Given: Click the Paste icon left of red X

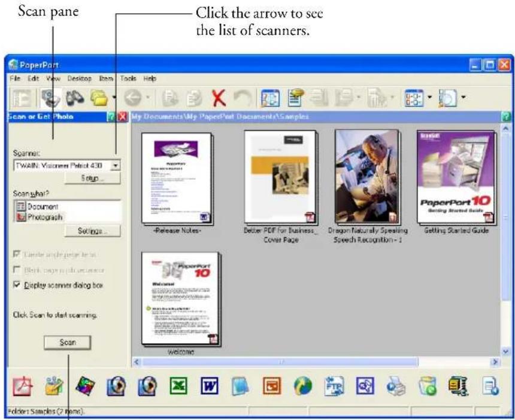Looking at the screenshot, I should pos(194,98).
